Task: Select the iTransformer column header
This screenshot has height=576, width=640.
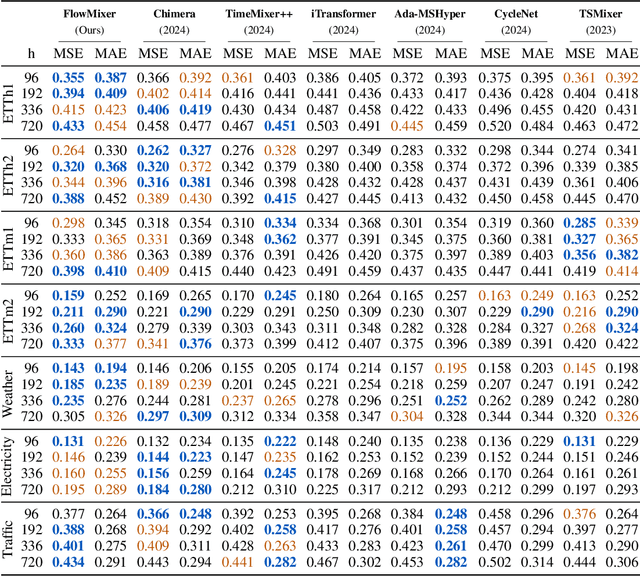Action: pyautogui.click(x=343, y=14)
